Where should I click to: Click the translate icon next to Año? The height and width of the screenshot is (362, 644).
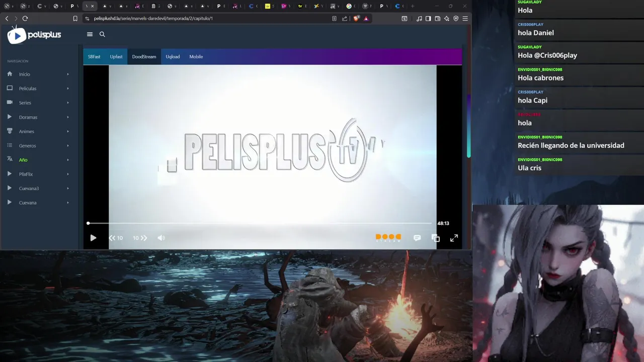point(10,159)
